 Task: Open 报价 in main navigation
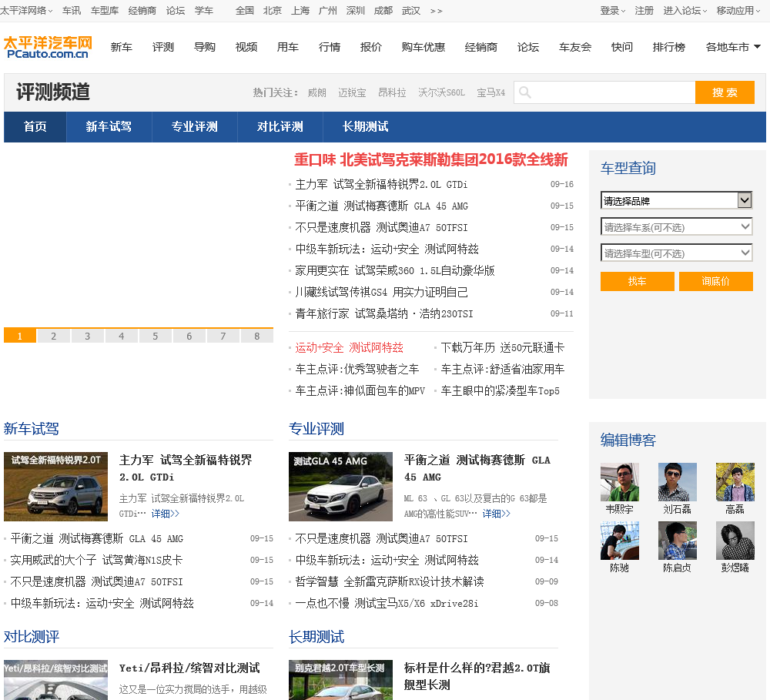(x=371, y=47)
